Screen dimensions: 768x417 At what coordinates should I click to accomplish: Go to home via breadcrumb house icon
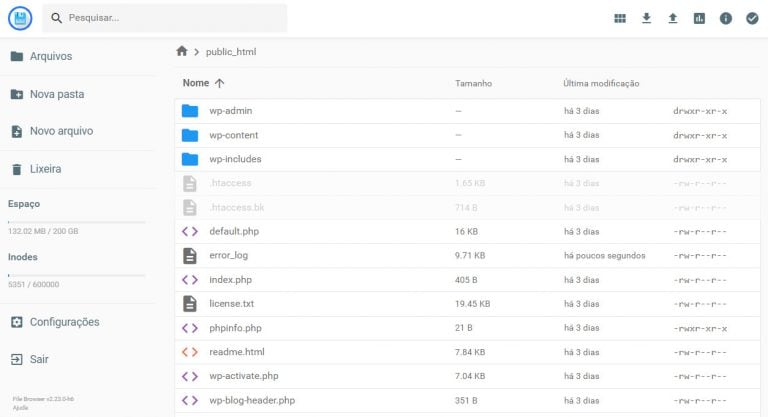(x=181, y=51)
